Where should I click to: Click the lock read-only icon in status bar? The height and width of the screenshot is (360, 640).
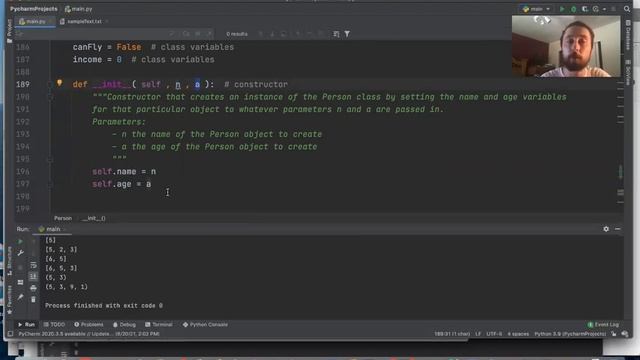614,334
